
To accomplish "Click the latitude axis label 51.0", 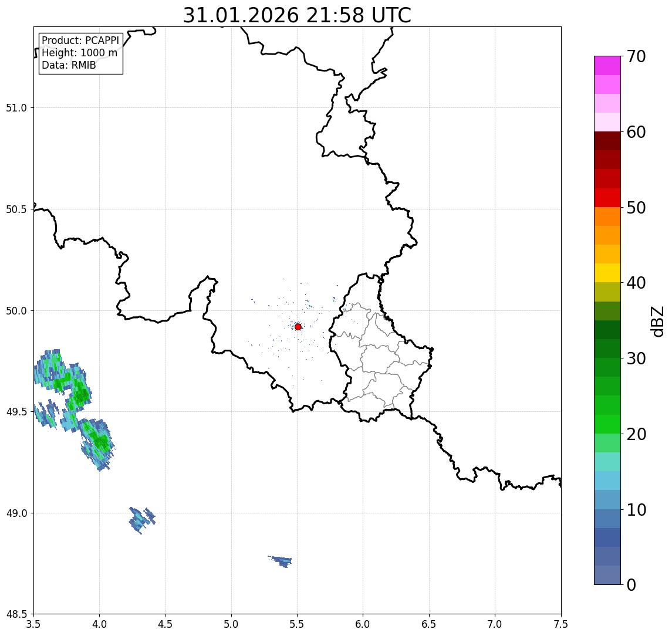I will pyautogui.click(x=16, y=108).
